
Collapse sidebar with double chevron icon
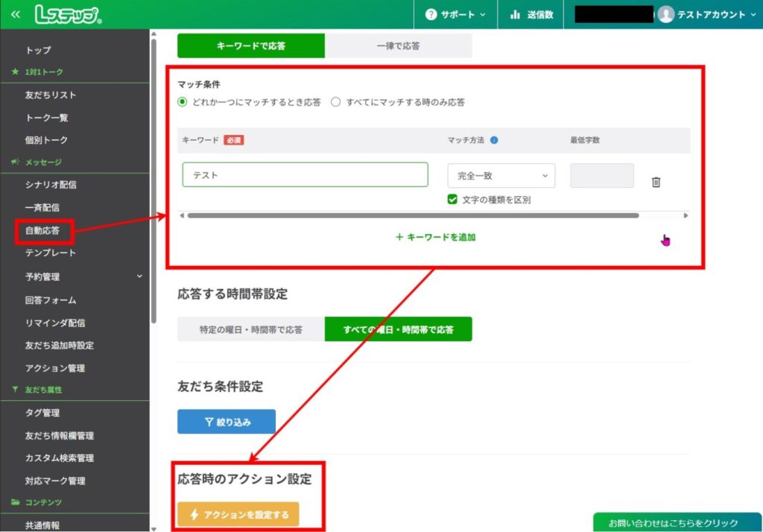(x=15, y=14)
